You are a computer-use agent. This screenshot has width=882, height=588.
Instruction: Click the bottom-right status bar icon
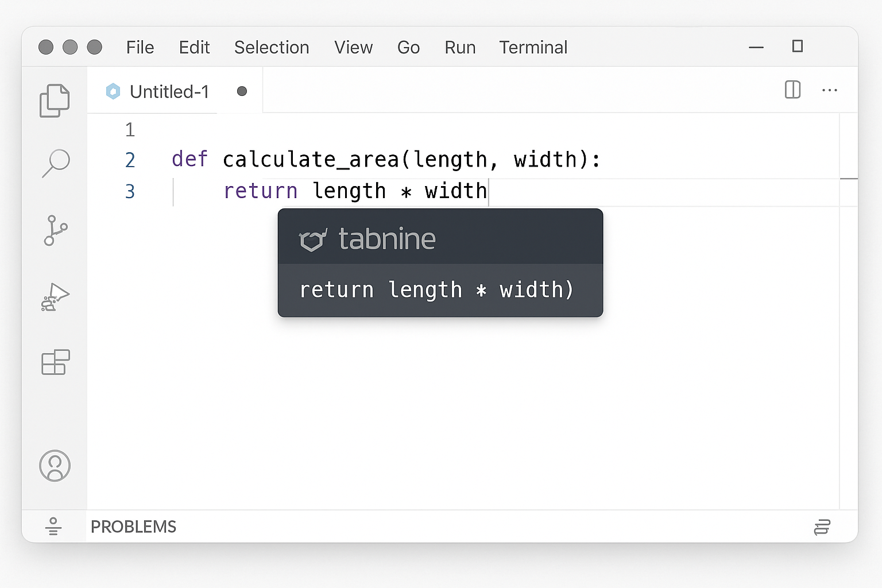coord(822,527)
